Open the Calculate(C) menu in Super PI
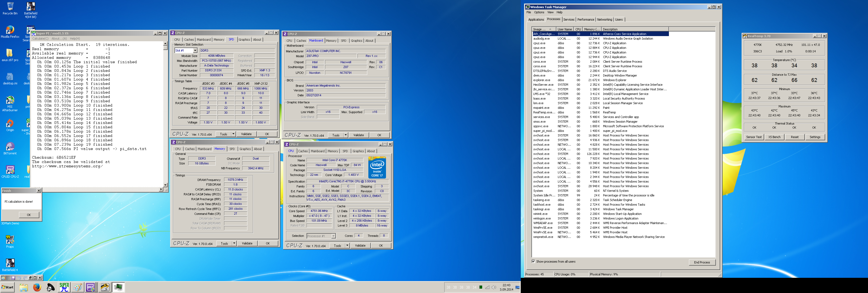868x293 pixels. [40, 39]
